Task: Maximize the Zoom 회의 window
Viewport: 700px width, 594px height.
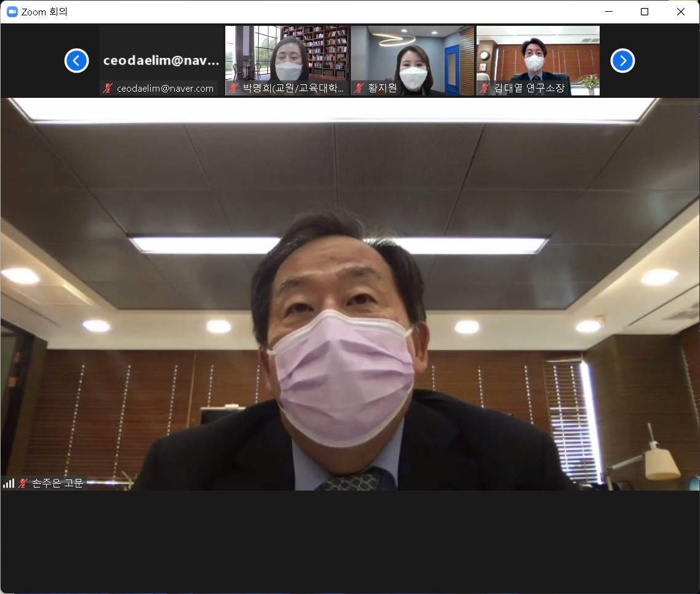Action: pos(645,12)
